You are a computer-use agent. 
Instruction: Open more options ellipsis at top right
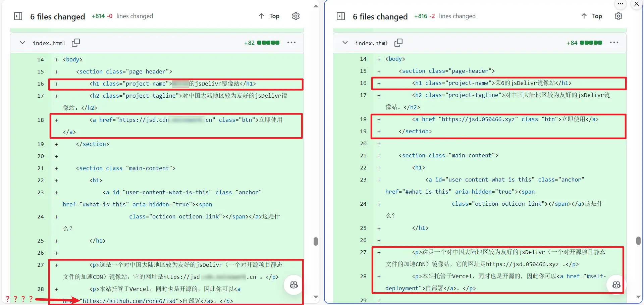point(621,4)
